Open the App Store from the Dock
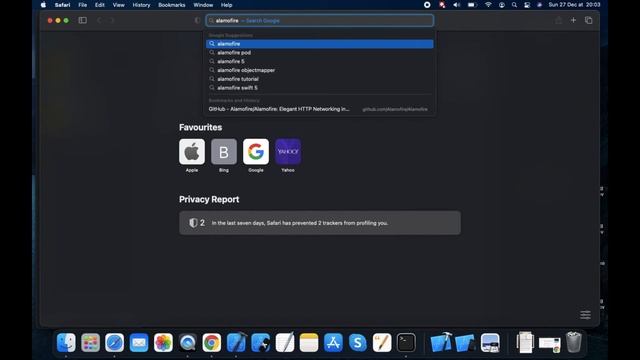The width and height of the screenshot is (640, 360). point(333,342)
